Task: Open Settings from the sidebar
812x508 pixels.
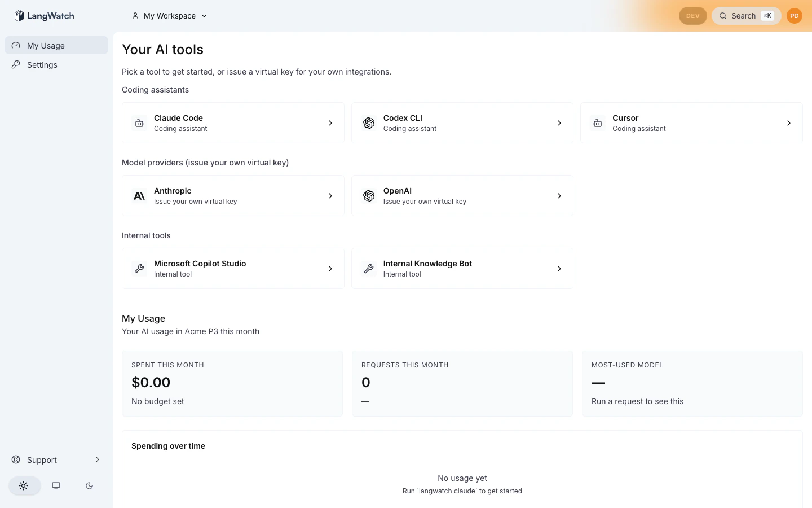Action: [56, 64]
